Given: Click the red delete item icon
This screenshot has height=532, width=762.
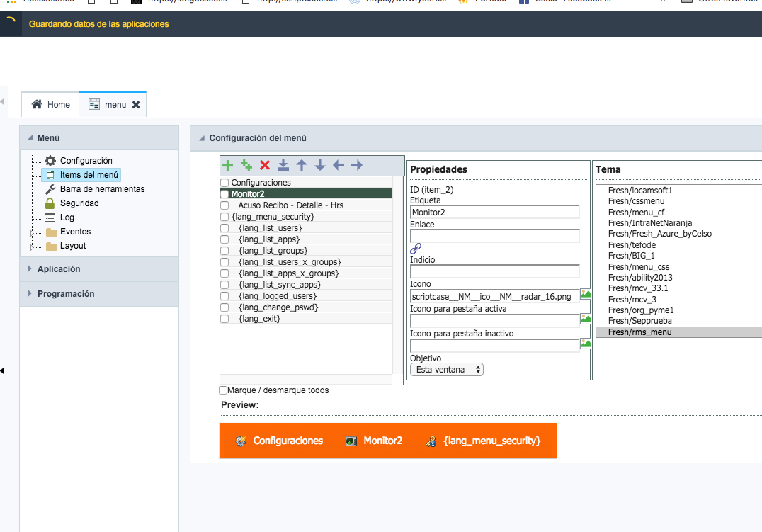Looking at the screenshot, I should coord(265,165).
